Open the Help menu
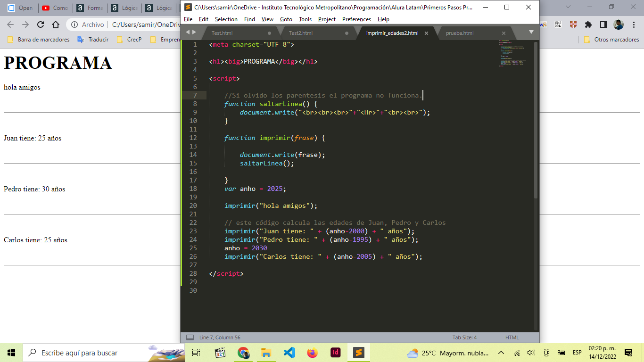This screenshot has height=362, width=644. (x=383, y=19)
